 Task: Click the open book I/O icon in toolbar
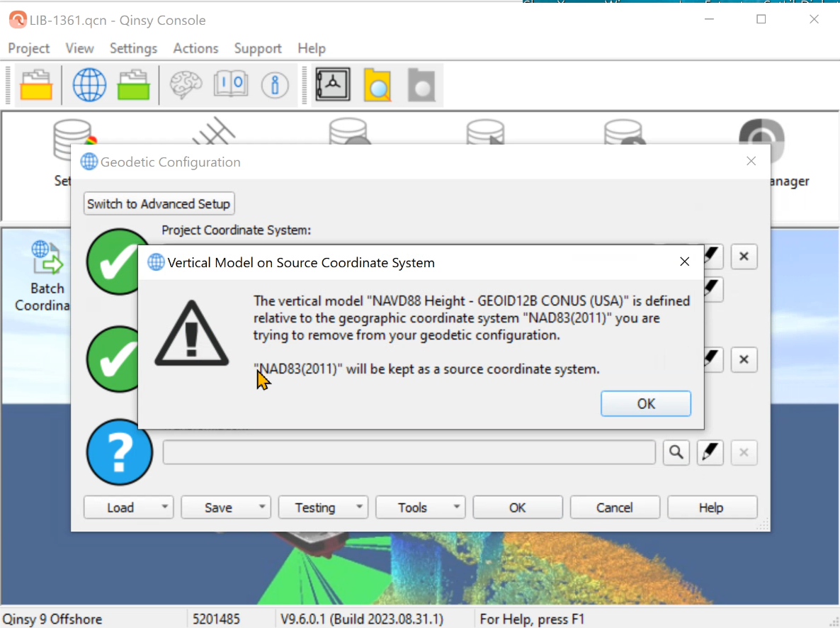click(230, 85)
